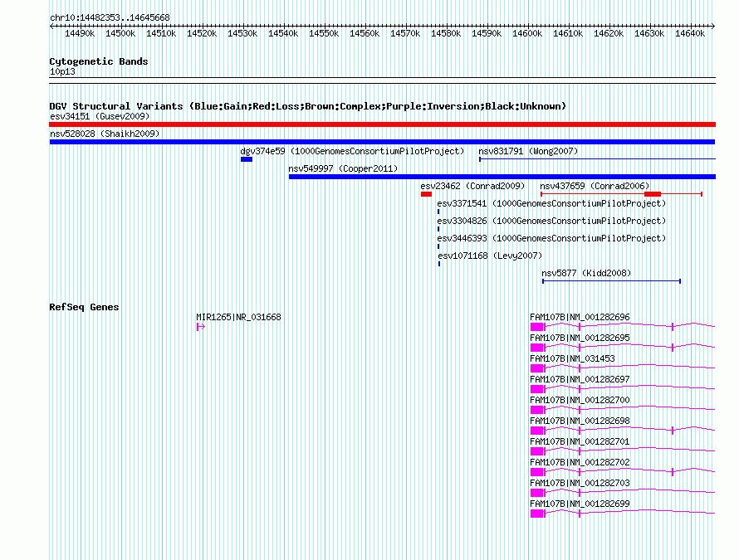The width and height of the screenshot is (739, 560).
Task: Click MIR1265|NR_031668 gene label
Action: [x=238, y=318]
